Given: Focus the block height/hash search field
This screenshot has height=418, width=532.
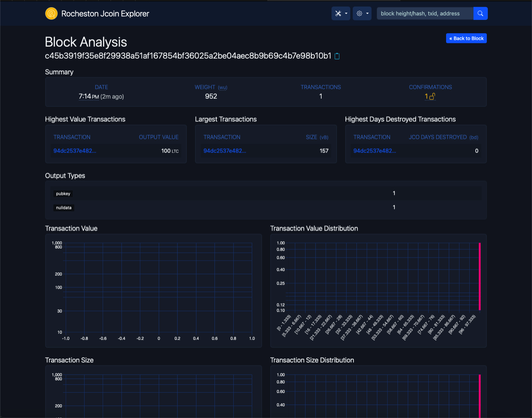Looking at the screenshot, I should coord(425,13).
